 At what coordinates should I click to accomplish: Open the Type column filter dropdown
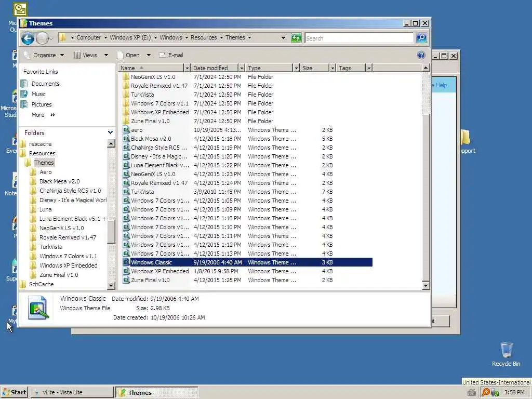pyautogui.click(x=296, y=68)
